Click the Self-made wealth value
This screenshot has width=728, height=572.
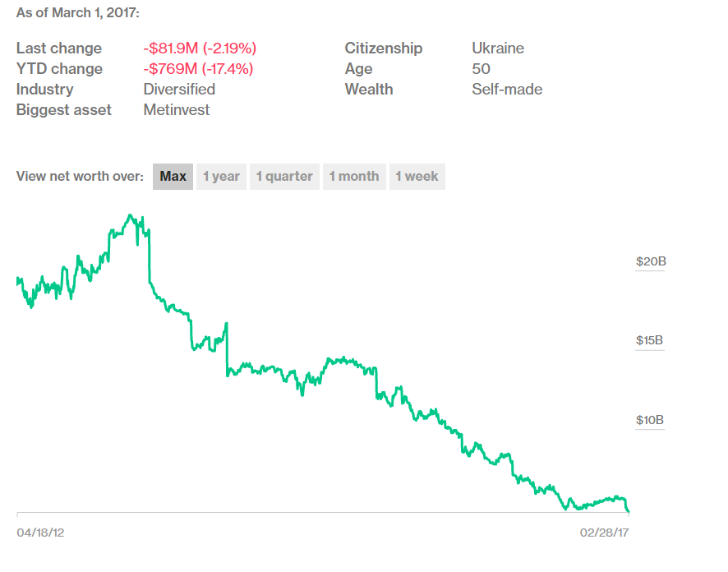(x=507, y=90)
